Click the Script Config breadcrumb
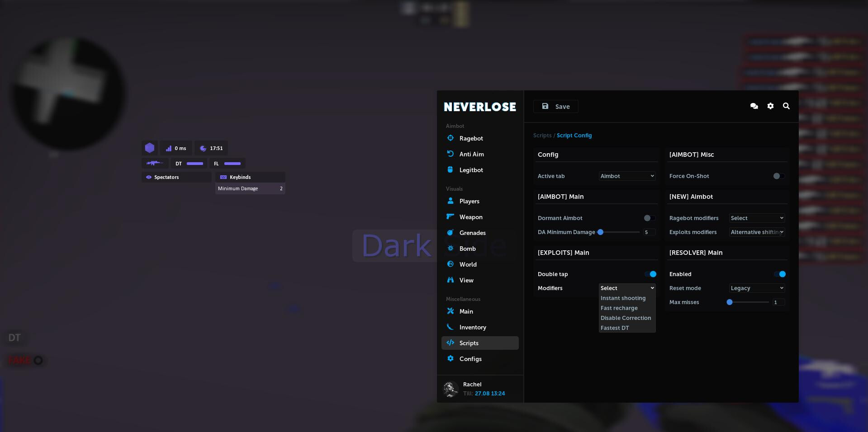The image size is (868, 432). (574, 135)
